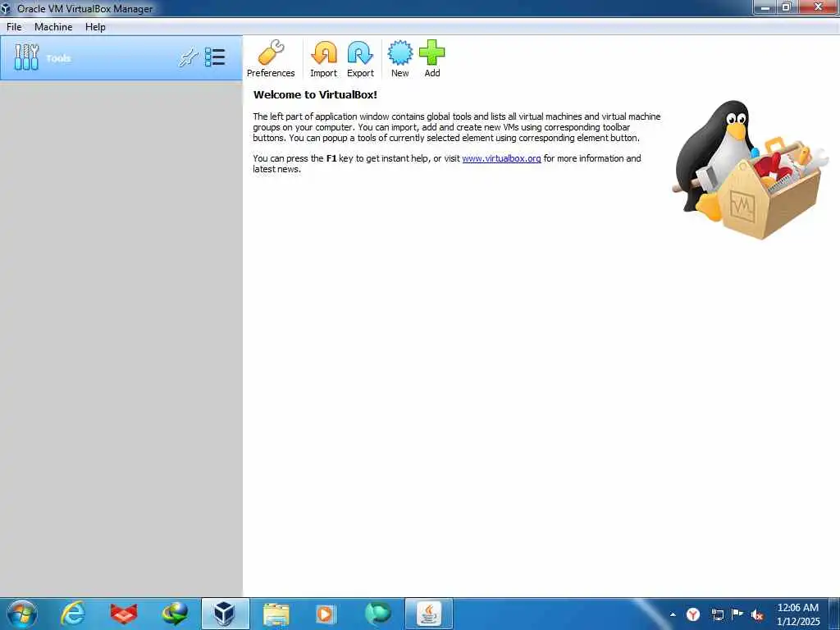Open the green round taskbar application icon
The height and width of the screenshot is (630, 840).
click(x=377, y=614)
